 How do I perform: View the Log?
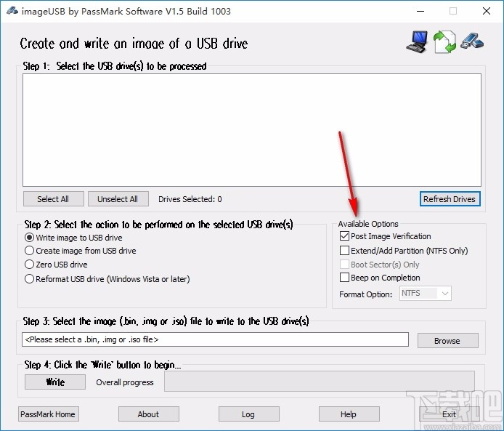pos(249,414)
